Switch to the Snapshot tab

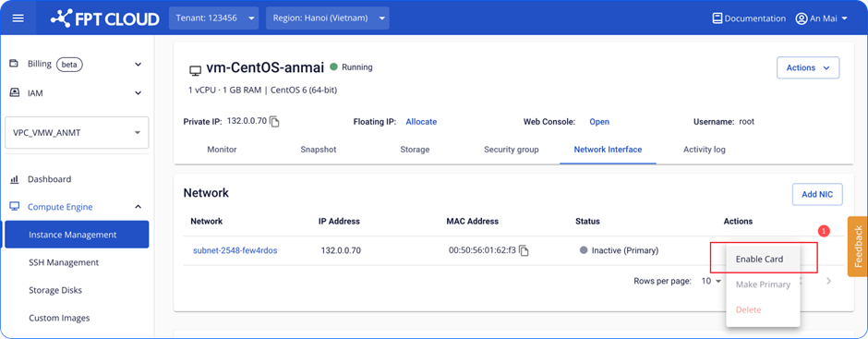point(319,150)
